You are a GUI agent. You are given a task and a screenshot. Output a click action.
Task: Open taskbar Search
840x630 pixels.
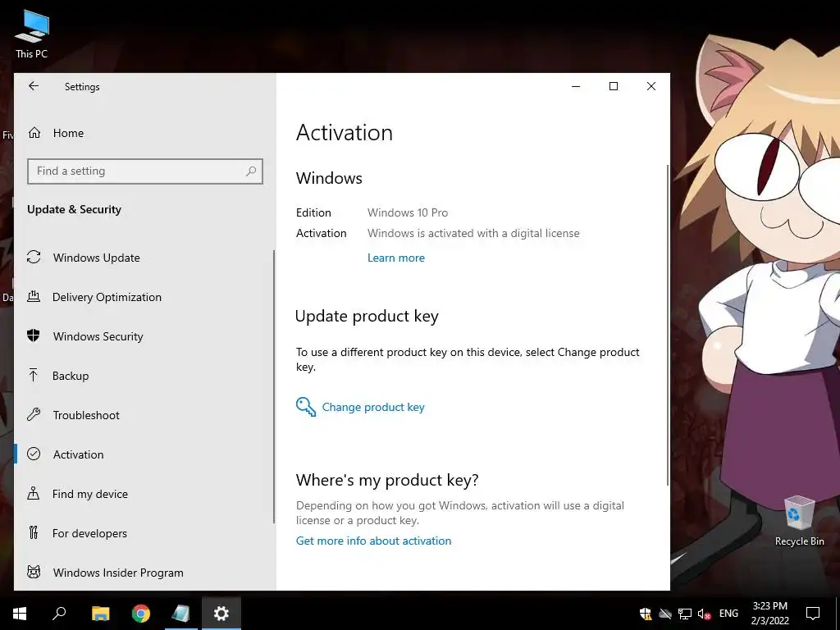pyautogui.click(x=59, y=614)
